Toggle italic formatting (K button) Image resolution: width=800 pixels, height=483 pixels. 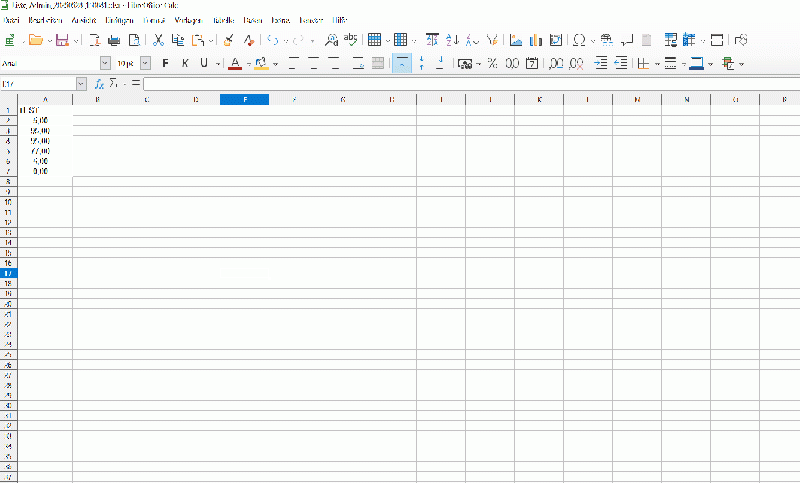click(x=185, y=63)
